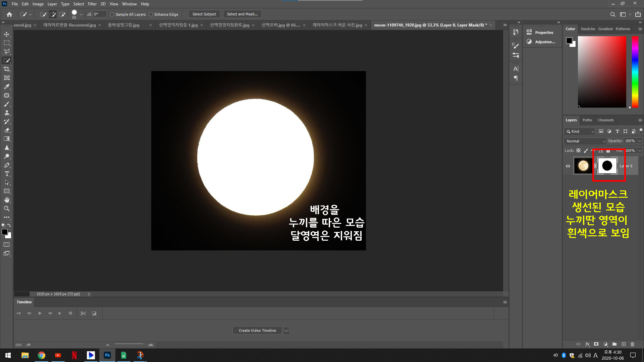Hide Layer 0 with eye icon
This screenshot has width=644, height=362.
pyautogui.click(x=568, y=166)
